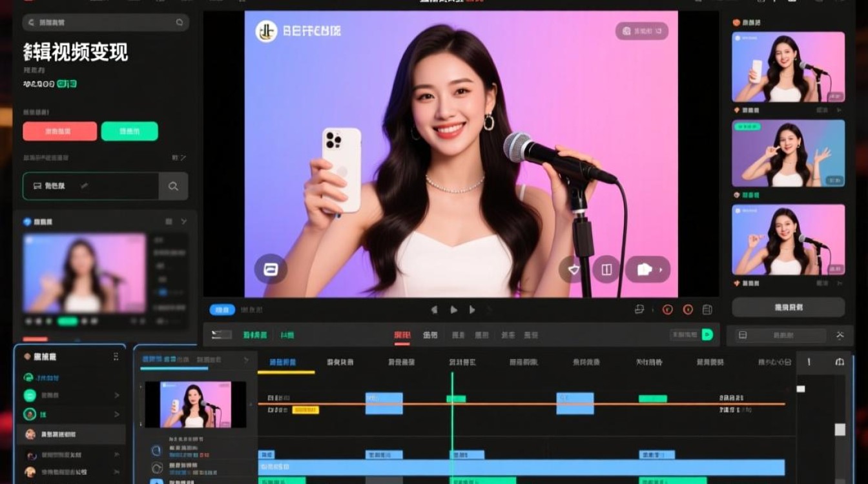Click the square icon left of right panel's bottom field
Viewport: 868px width, 484px height.
[743, 335]
